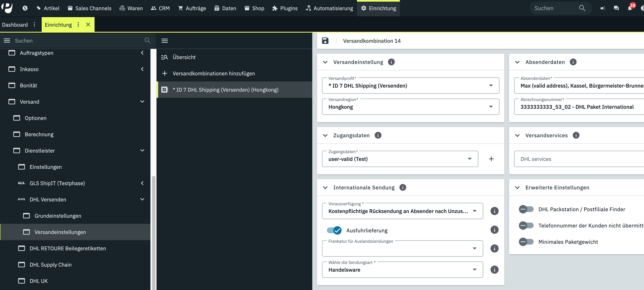Click the save disk icon
Viewport: 644px width, 290px height.
click(x=325, y=41)
